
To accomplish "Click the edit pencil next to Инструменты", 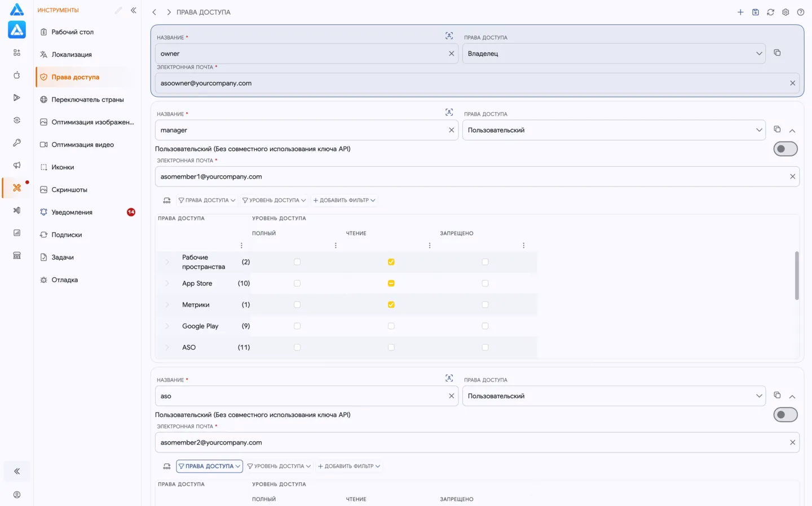I will tap(118, 10).
